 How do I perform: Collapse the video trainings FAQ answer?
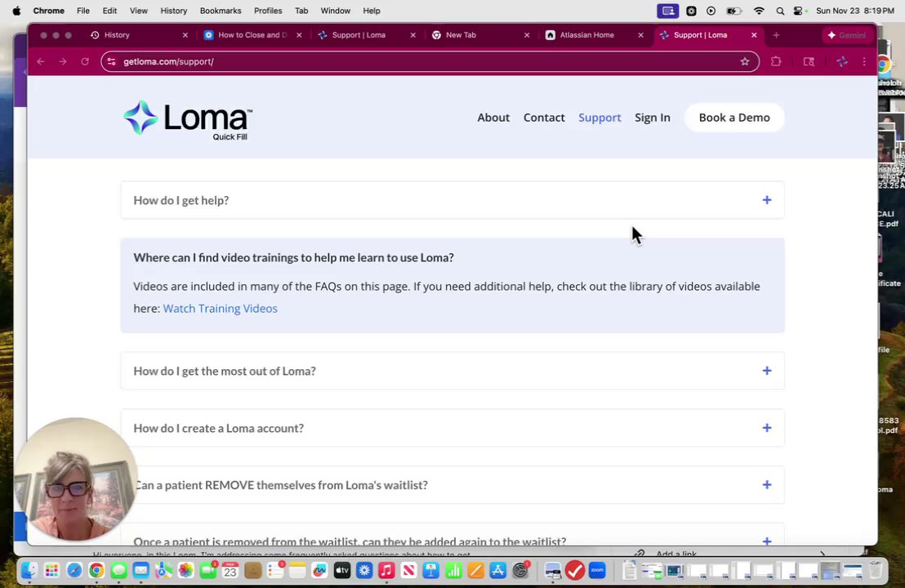293,257
